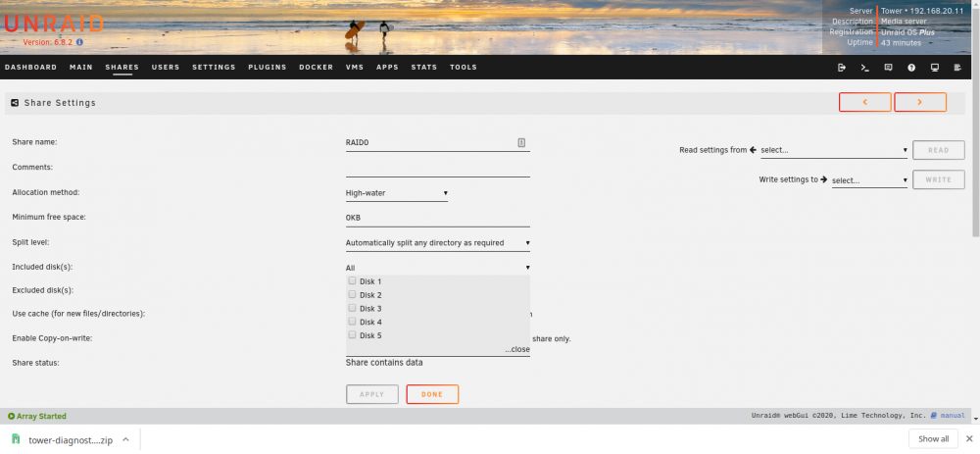Collapse the Included disk(s) All dropdown
This screenshot has height=454, width=980.
tap(437, 268)
